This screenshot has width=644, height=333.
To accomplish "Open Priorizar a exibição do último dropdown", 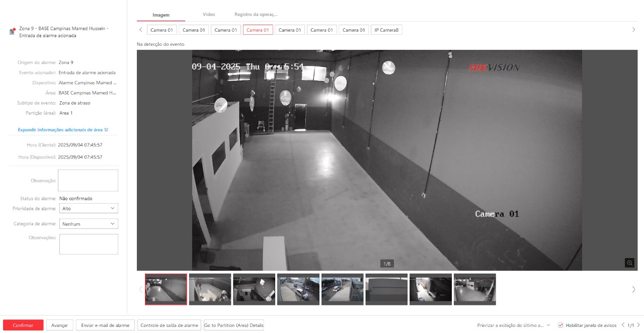I will click(x=513, y=325).
